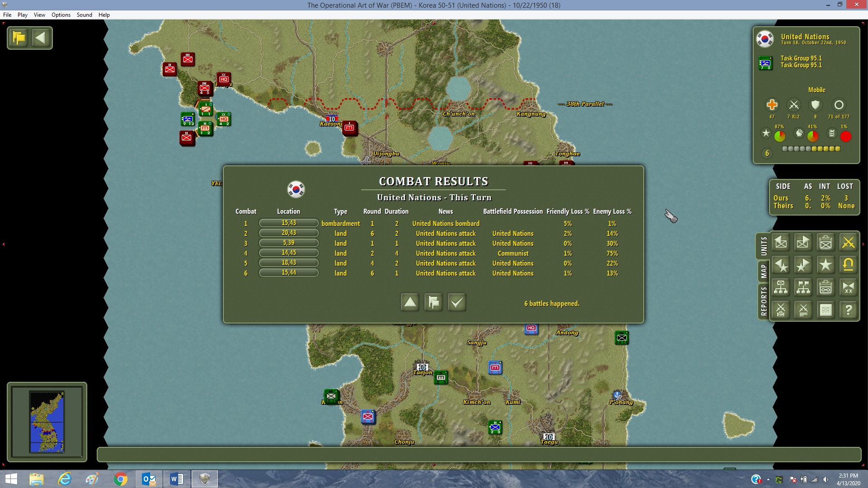Viewport: 868px width, 488px height.
Task: Click the back arrow button at top left
Action: coord(41,38)
